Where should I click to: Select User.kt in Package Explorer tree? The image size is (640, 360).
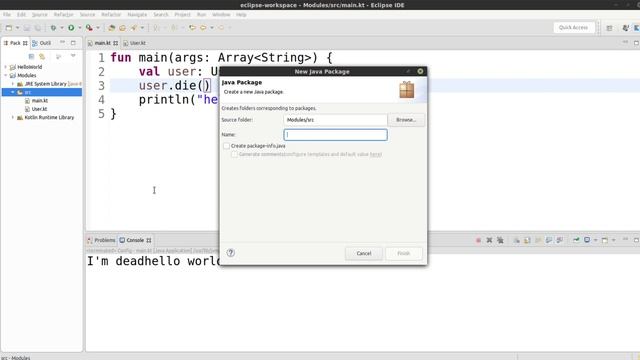[39, 109]
